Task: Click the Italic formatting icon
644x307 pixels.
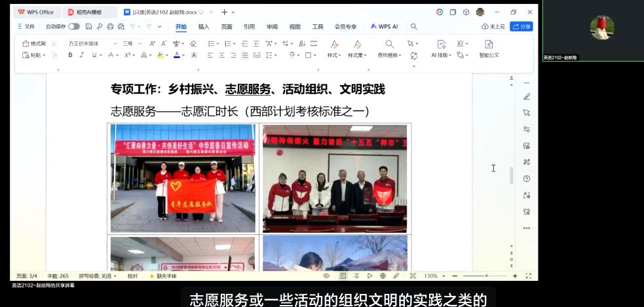Action: point(82,55)
